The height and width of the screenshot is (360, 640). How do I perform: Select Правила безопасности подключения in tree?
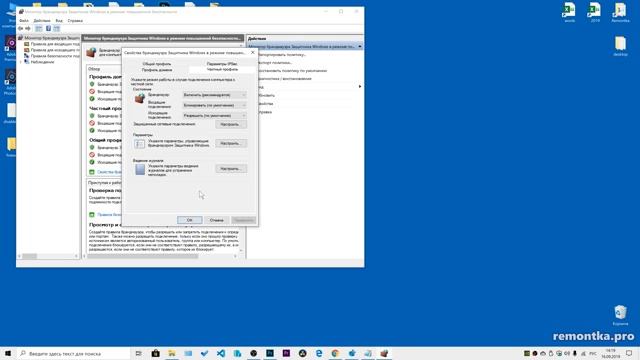coord(52,56)
